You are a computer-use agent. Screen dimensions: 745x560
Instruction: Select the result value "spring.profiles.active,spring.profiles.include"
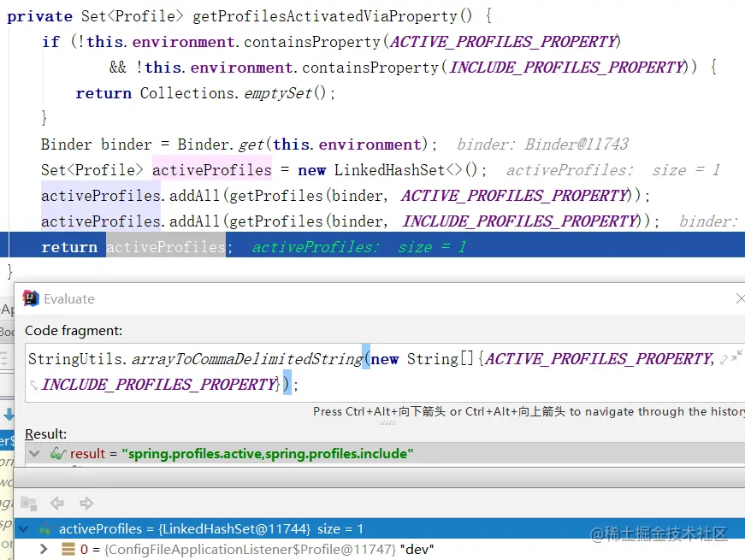pyautogui.click(x=268, y=454)
